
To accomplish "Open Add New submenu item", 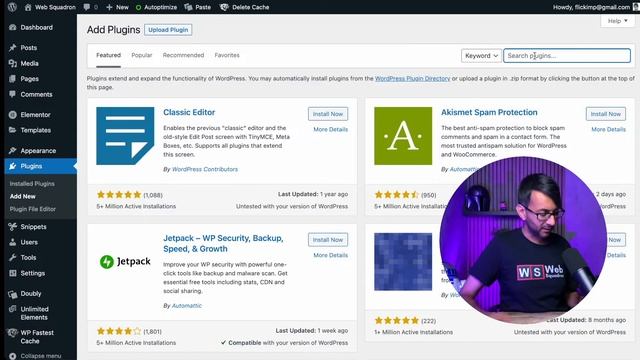I will [x=22, y=196].
